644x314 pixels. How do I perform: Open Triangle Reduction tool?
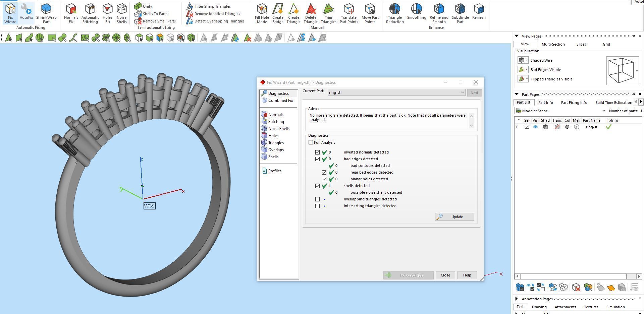point(395,13)
